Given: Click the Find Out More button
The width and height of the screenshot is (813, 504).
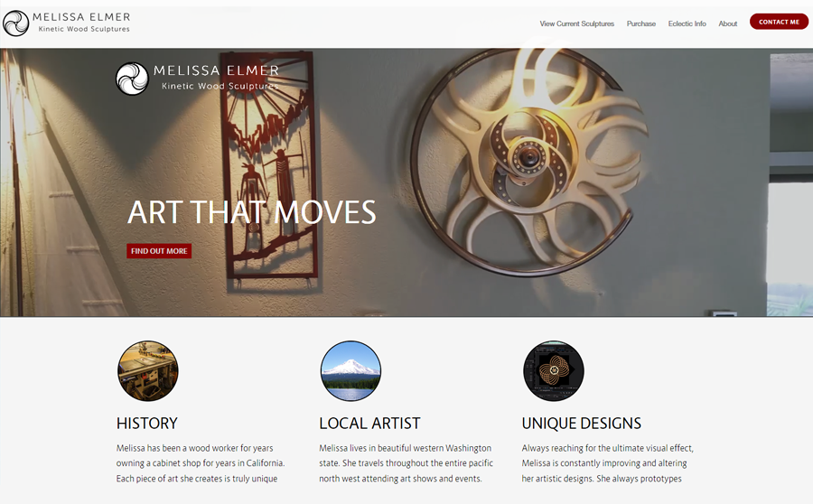Looking at the screenshot, I should [159, 251].
